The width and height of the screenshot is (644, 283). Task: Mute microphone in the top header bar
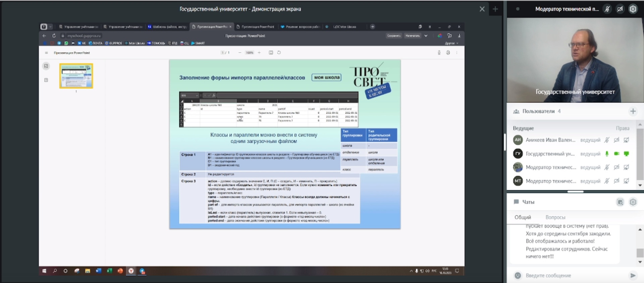coord(607,9)
